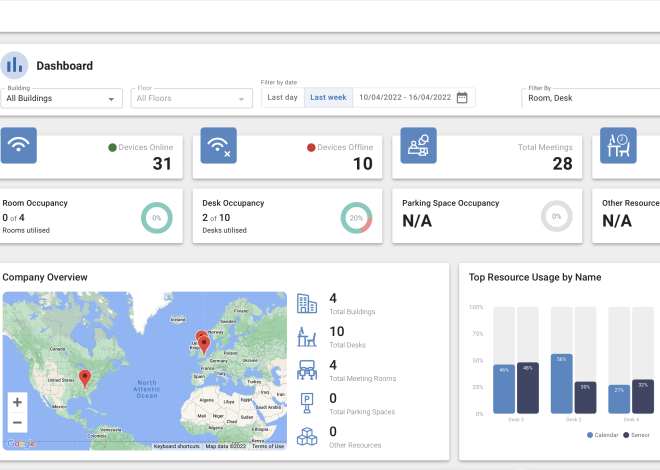Click the Total Buildings icon
The height and width of the screenshot is (470, 660).
[307, 303]
